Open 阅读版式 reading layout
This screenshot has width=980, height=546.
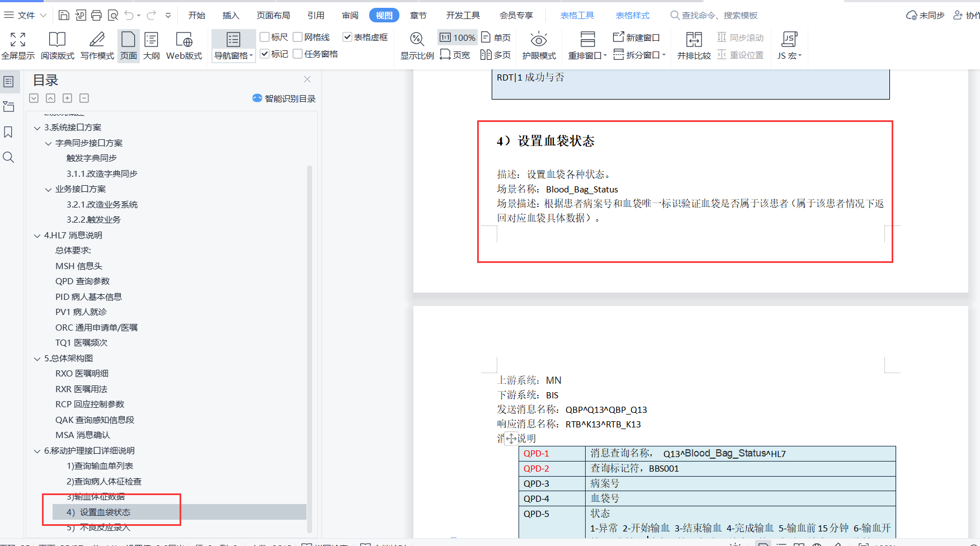tap(58, 46)
